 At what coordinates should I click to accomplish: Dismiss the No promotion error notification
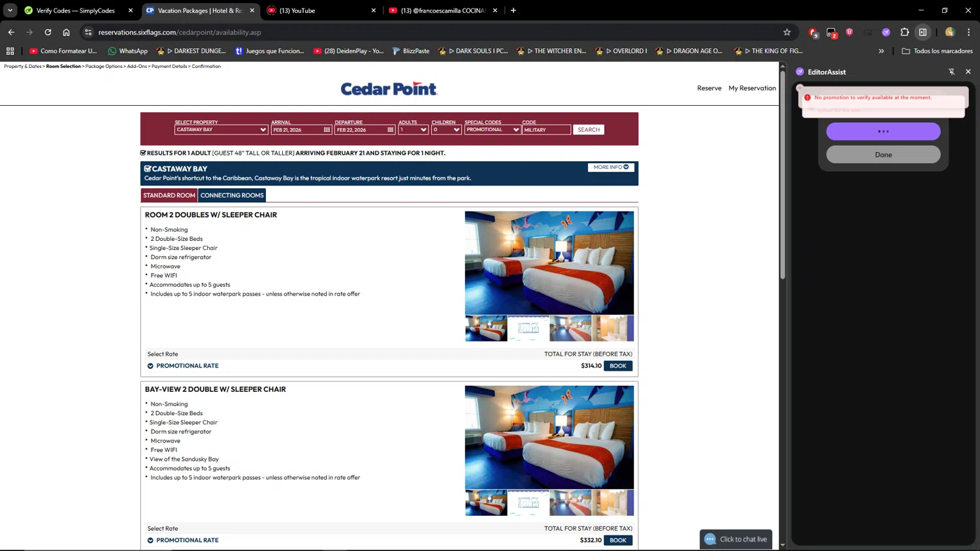[x=800, y=88]
